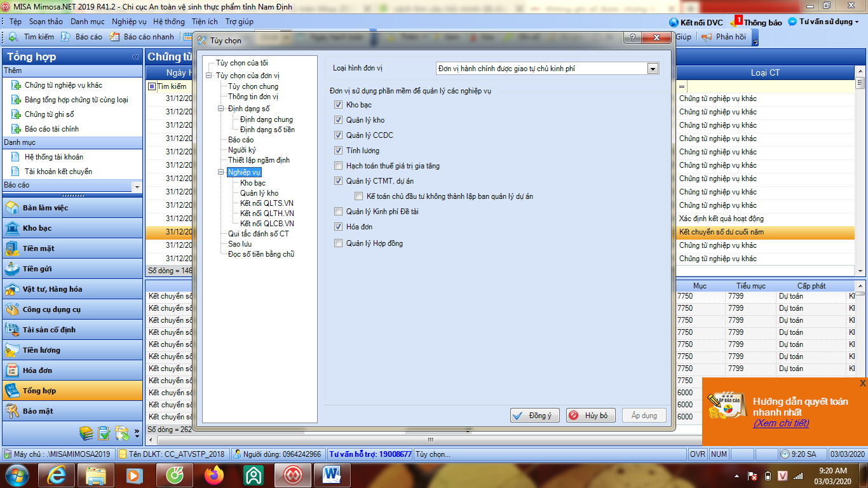Click the Hủy bỏ button

pos(590,416)
